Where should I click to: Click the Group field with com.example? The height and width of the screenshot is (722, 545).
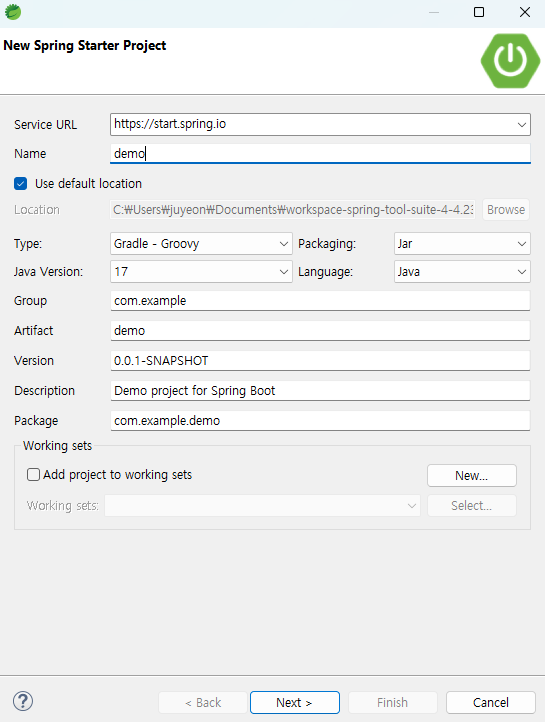pyautogui.click(x=320, y=301)
